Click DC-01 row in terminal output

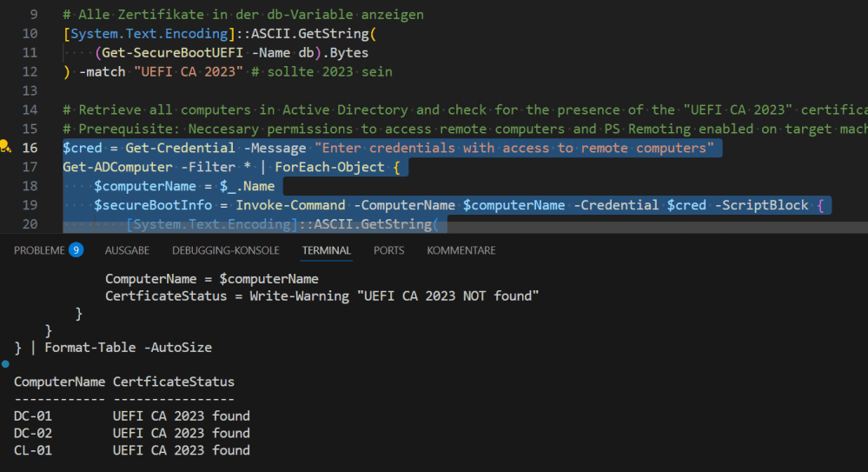(x=33, y=416)
